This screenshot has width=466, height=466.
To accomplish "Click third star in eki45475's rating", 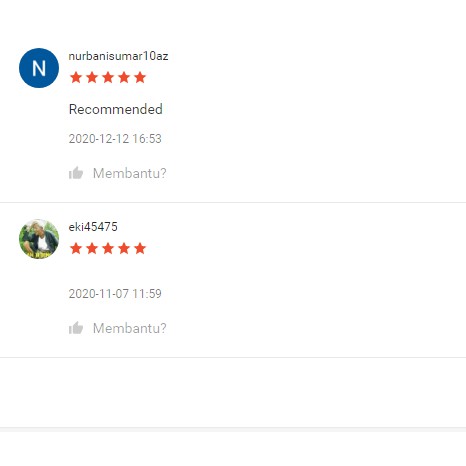I will pyautogui.click(x=108, y=248).
